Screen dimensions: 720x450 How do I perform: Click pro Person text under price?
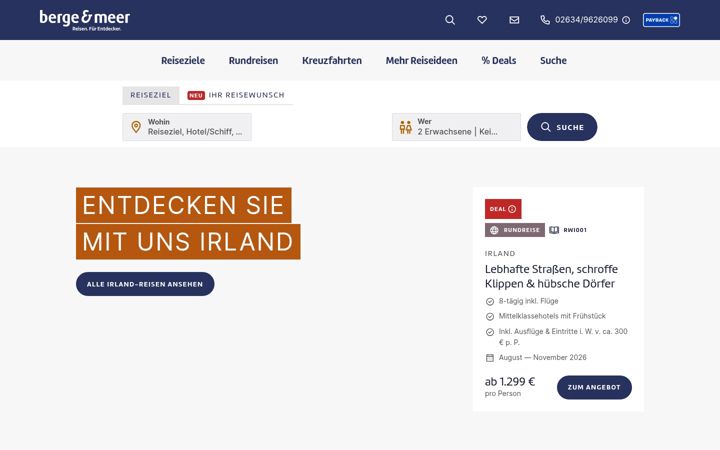[x=503, y=394]
